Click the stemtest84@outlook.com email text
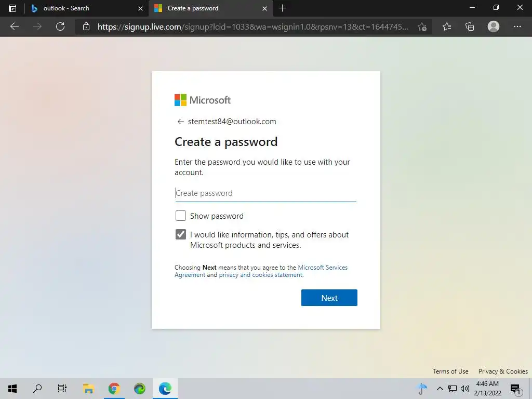 pyautogui.click(x=232, y=122)
